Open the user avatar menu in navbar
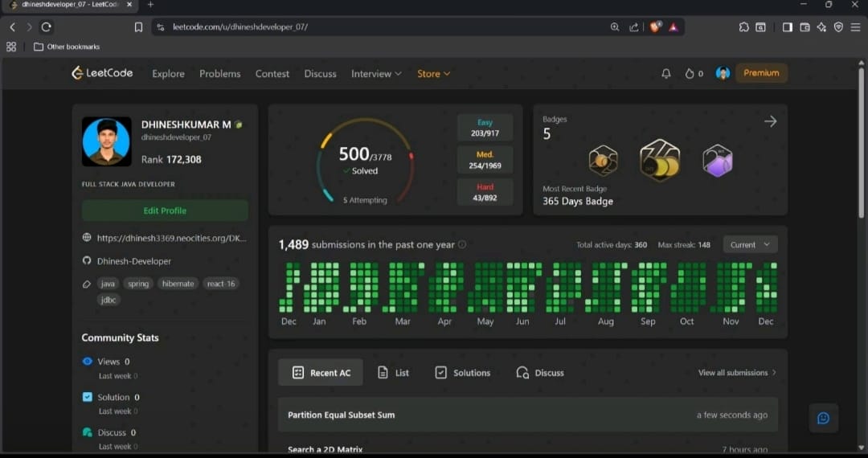Image resolution: width=868 pixels, height=458 pixels. [723, 73]
